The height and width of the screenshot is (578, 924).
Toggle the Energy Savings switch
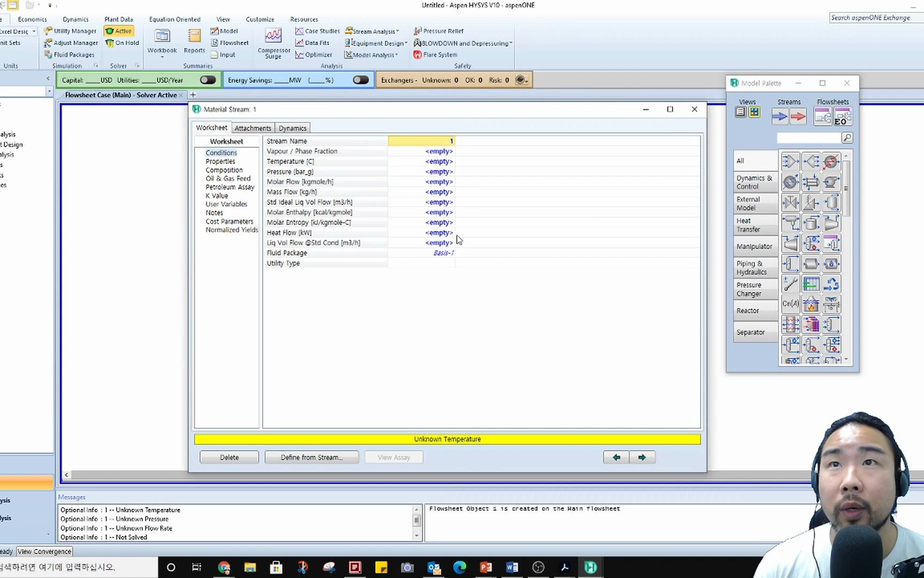(360, 80)
